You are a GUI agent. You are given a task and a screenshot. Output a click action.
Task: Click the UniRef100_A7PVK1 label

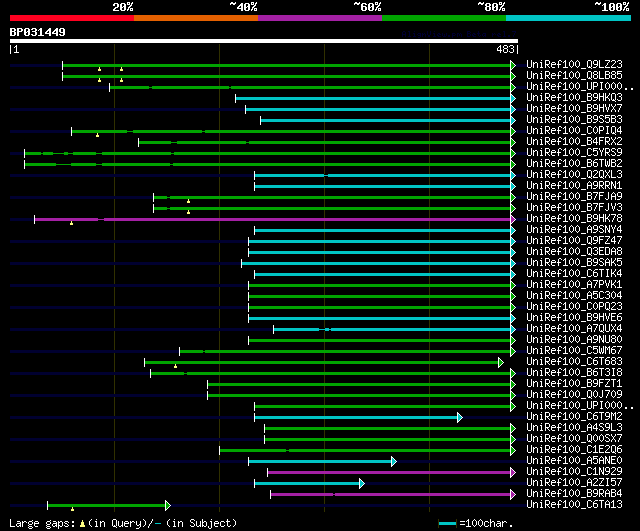(x=574, y=285)
